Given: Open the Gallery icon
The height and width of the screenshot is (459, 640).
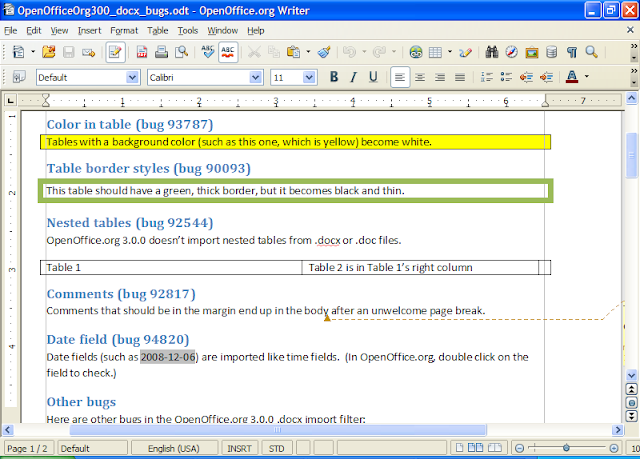Looking at the screenshot, I should pos(530,52).
